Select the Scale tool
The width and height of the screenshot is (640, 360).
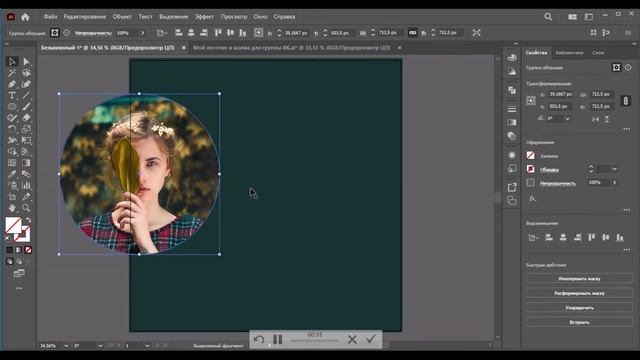(26, 129)
